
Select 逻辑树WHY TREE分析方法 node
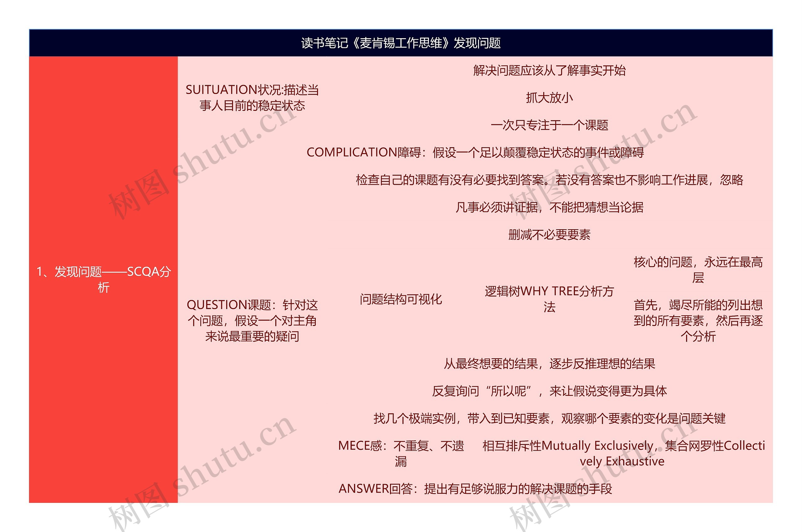point(549,299)
